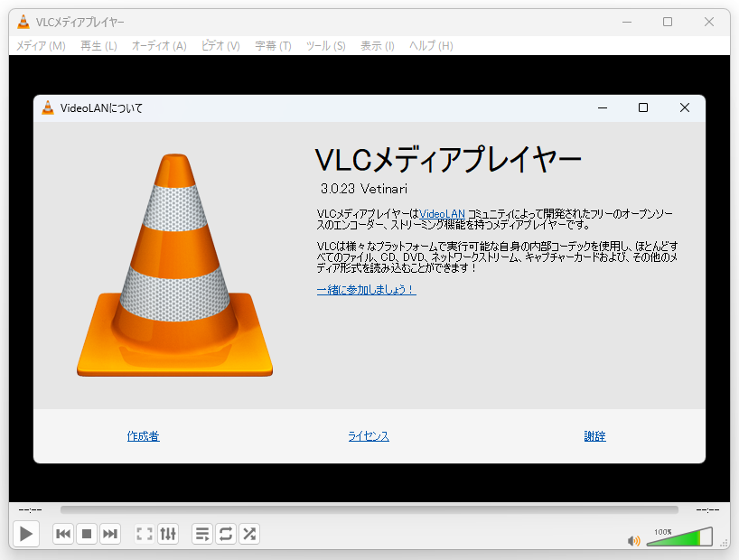739x560 pixels.
Task: Minimize the main VLC window
Action: pos(627,22)
